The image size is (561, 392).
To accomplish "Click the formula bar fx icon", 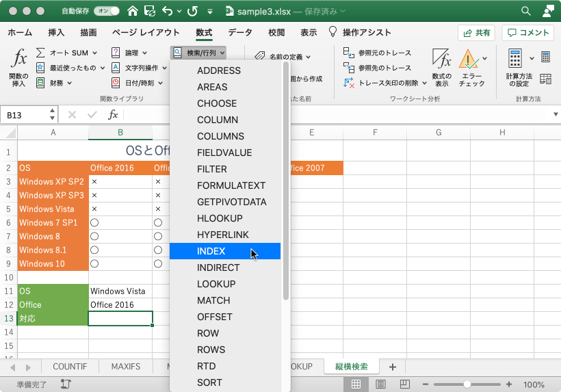I will click(x=113, y=114).
